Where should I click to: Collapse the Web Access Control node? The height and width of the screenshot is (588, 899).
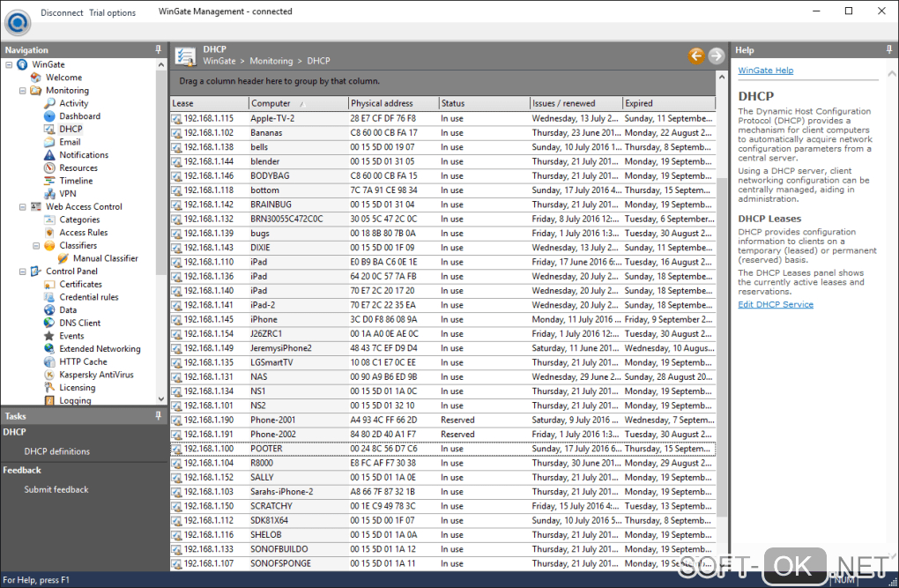point(22,206)
